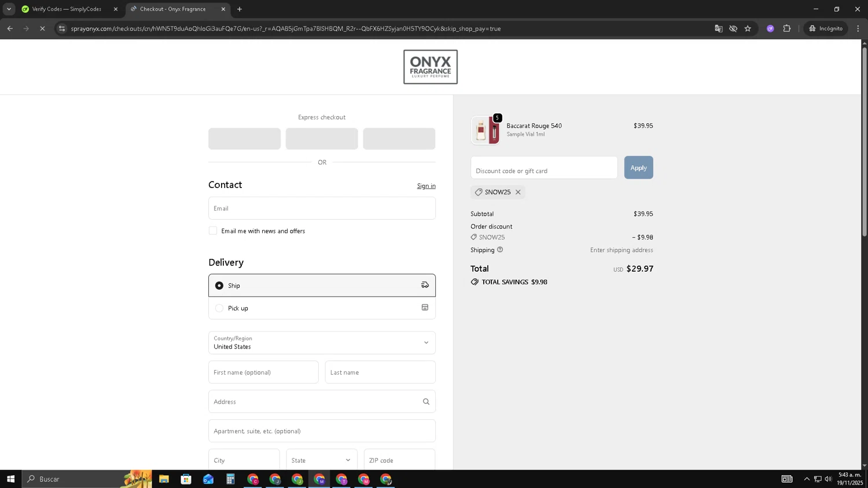The height and width of the screenshot is (488, 868).
Task: Click the Total amount $29.97
Action: point(639,268)
